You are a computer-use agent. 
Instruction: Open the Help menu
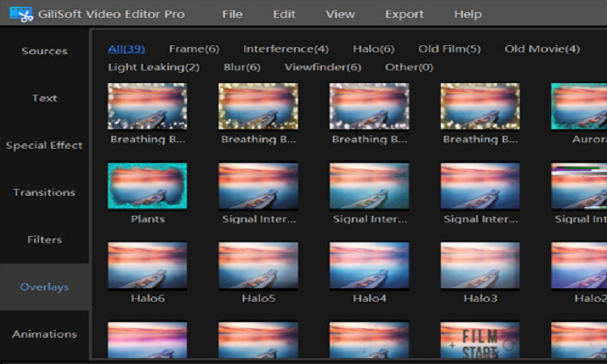click(x=468, y=15)
